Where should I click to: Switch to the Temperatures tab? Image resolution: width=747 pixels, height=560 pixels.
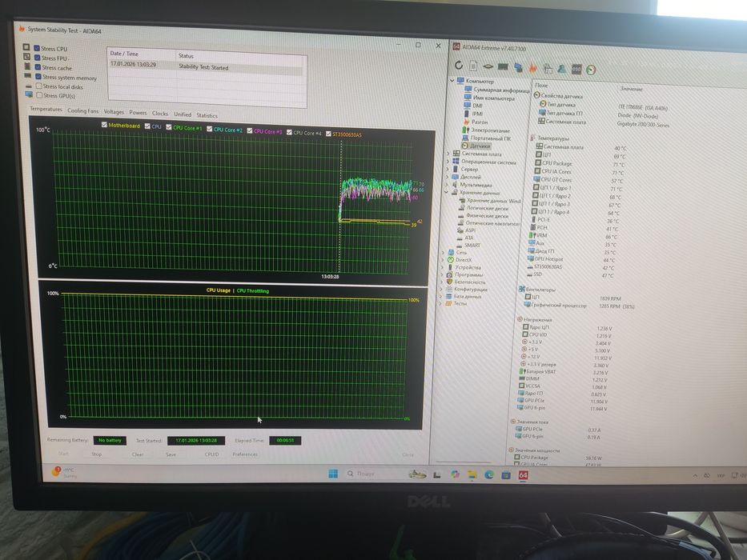click(46, 109)
